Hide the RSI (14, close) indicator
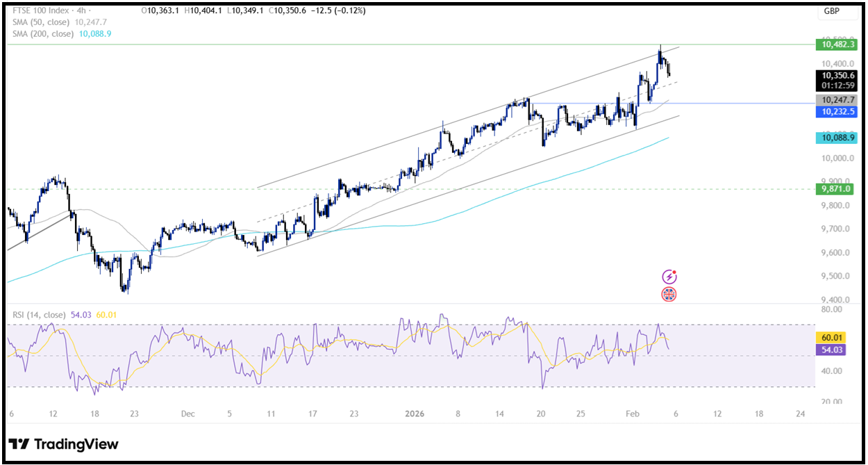868x465 pixels. tap(38, 315)
